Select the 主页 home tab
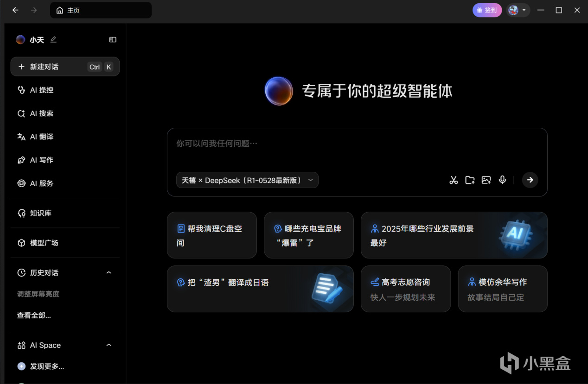588x384 pixels. (x=101, y=10)
